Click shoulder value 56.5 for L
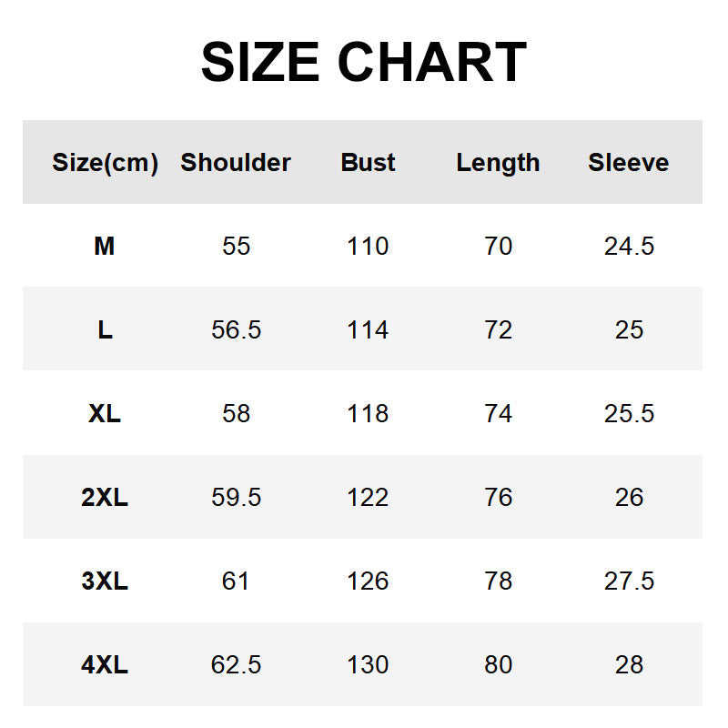The image size is (728, 728). tap(237, 330)
